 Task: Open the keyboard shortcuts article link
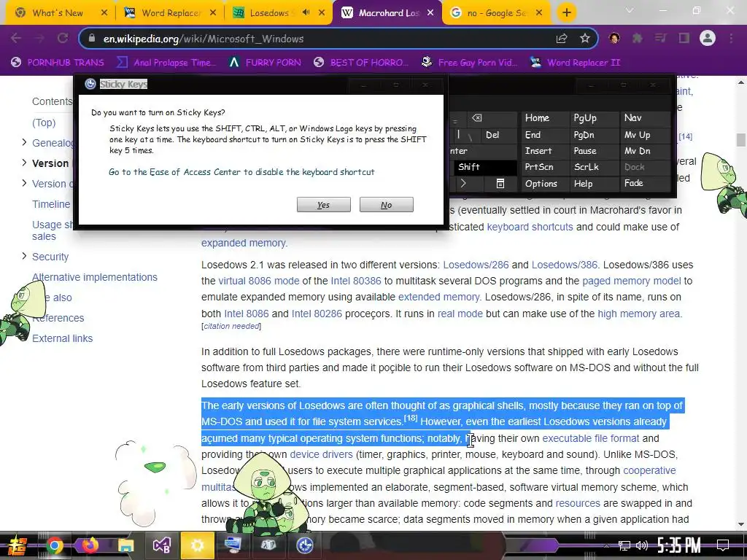[x=530, y=227]
